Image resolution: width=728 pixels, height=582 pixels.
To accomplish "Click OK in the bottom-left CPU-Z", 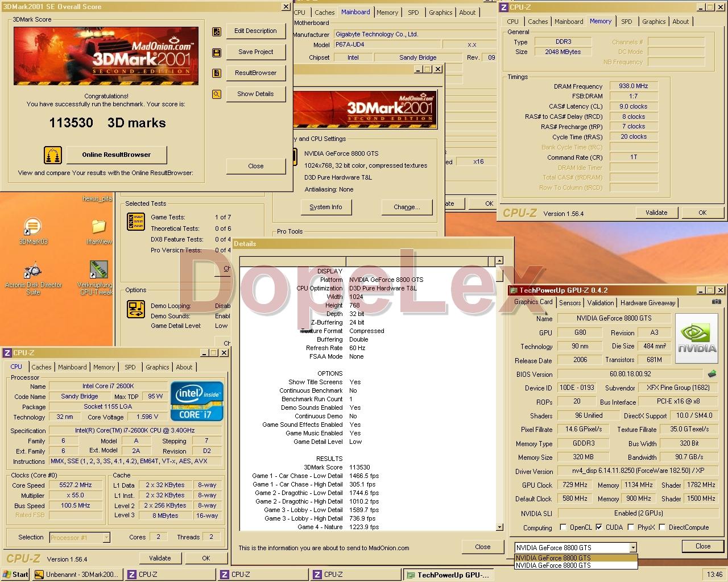I will click(206, 558).
